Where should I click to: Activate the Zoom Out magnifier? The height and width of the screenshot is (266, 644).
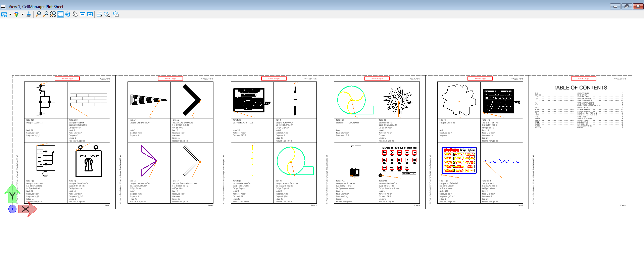pos(46,14)
